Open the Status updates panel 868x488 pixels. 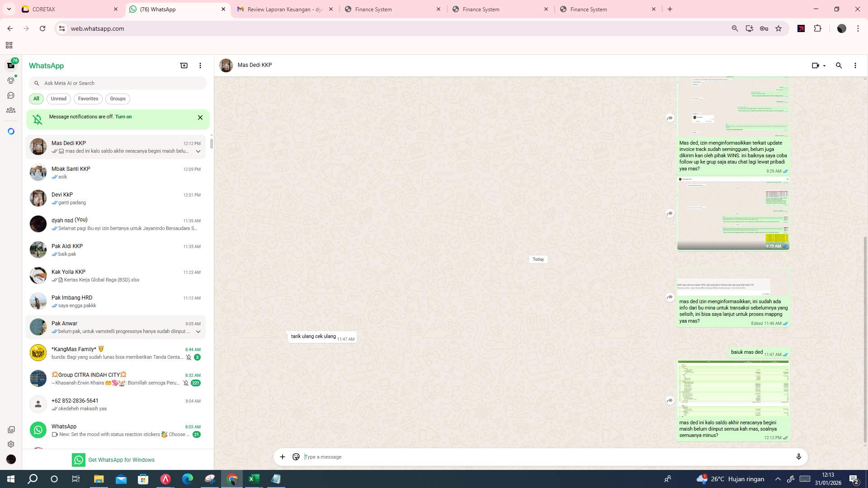point(10,80)
